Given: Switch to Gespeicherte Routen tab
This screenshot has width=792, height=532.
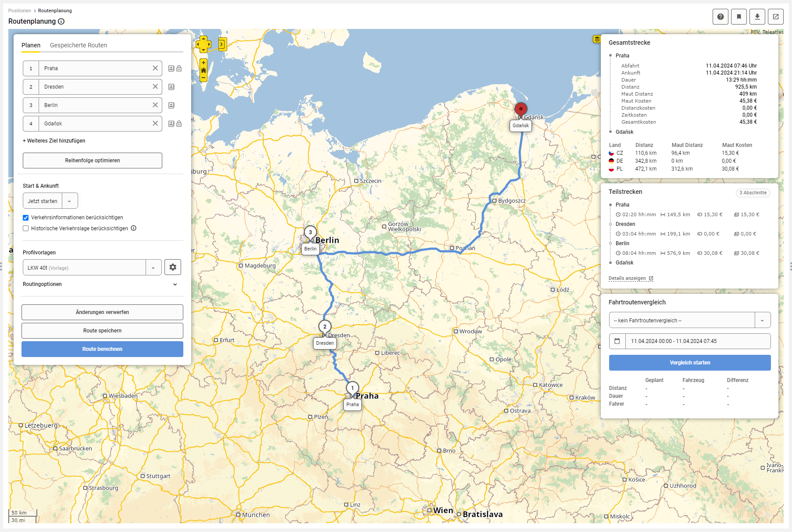Looking at the screenshot, I should pos(78,45).
